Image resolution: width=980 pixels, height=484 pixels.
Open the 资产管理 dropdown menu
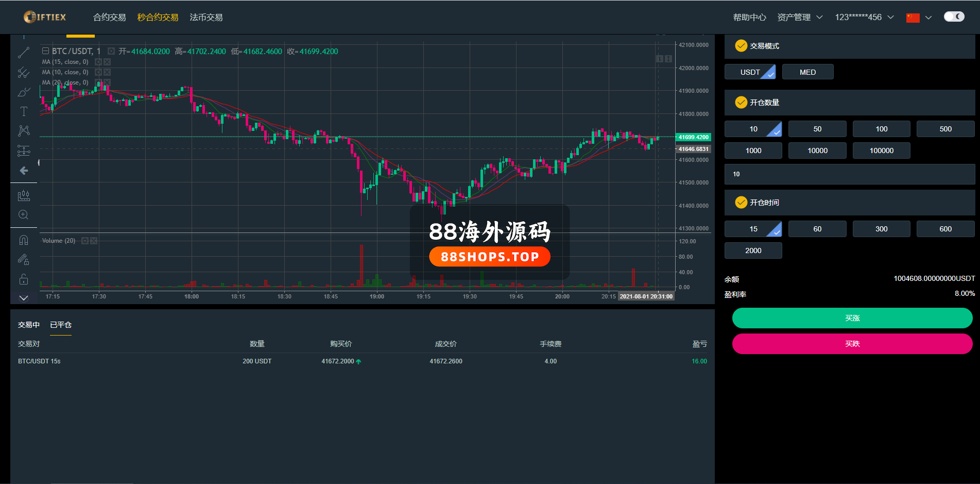coord(800,18)
